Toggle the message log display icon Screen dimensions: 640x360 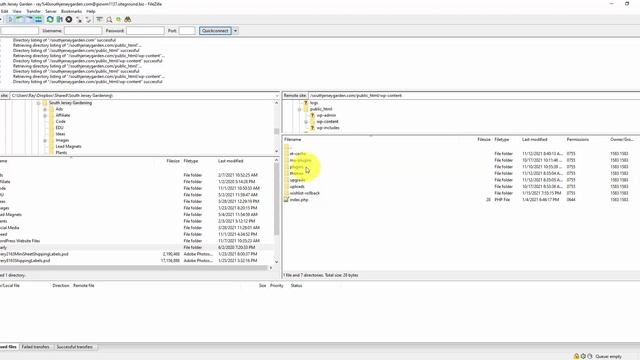10,20
